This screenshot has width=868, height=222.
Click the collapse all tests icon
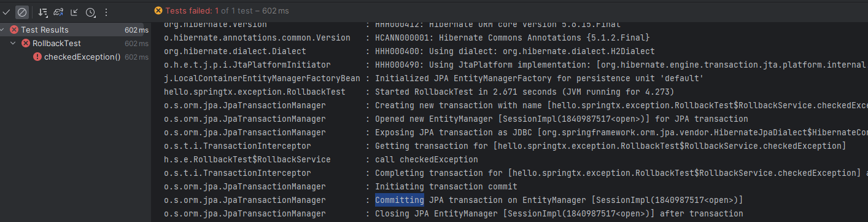coord(74,12)
